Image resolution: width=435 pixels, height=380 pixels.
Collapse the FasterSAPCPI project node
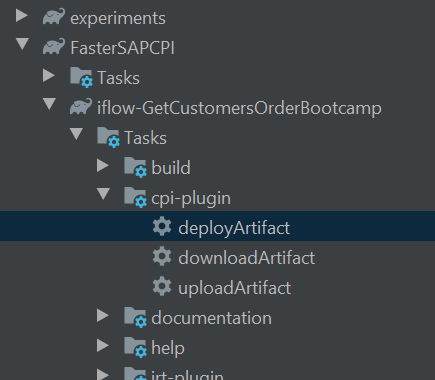click(22, 44)
